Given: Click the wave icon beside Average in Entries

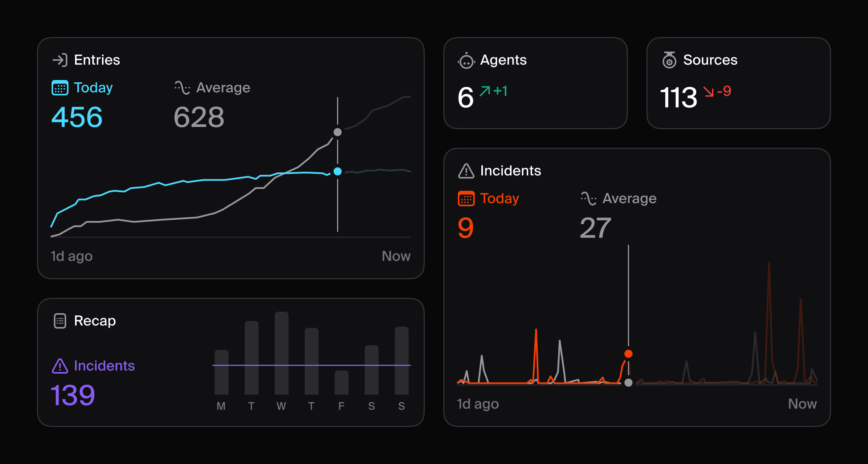Looking at the screenshot, I should [x=182, y=88].
